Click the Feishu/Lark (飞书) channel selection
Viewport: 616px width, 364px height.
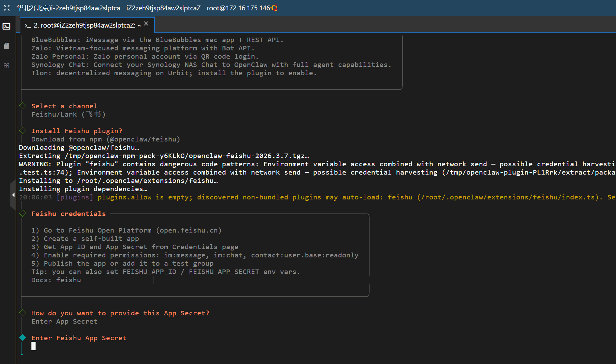click(x=68, y=114)
